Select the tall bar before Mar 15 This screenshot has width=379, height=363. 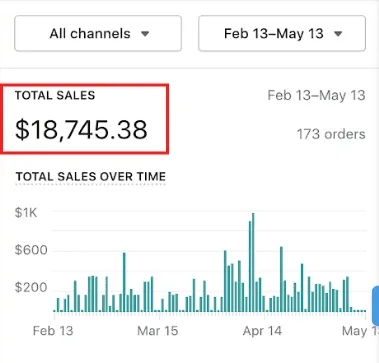tap(124, 282)
